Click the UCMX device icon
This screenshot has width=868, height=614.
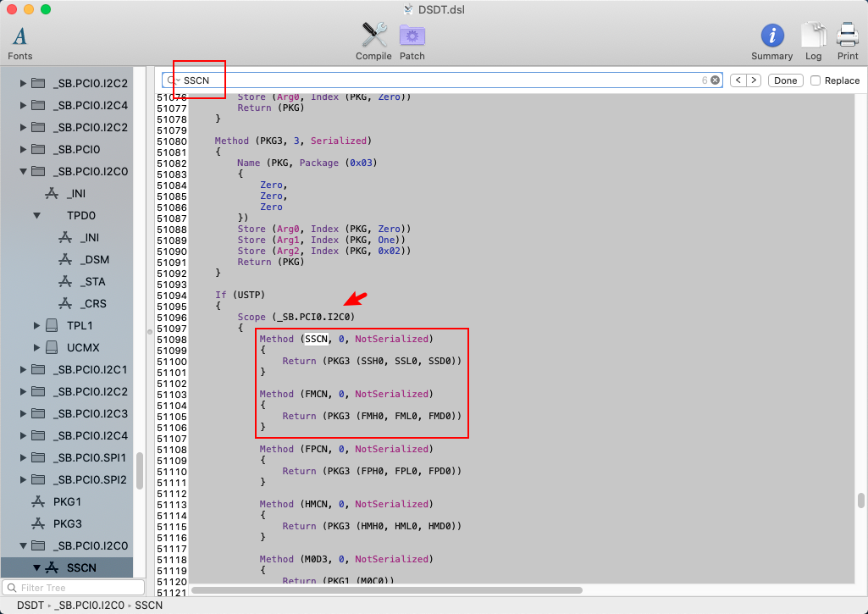pos(52,348)
